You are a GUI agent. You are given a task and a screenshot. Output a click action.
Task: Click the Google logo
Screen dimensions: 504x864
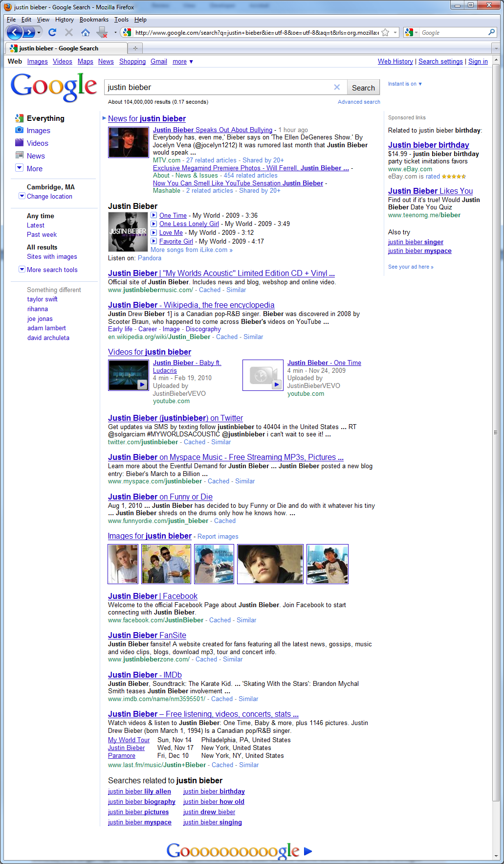click(54, 88)
